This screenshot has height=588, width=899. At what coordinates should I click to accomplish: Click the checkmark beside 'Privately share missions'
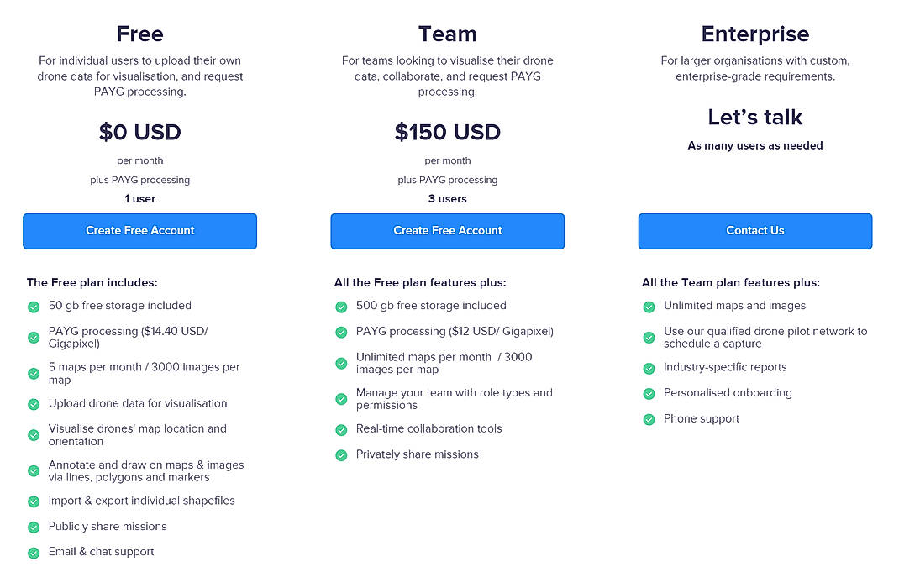coord(341,454)
